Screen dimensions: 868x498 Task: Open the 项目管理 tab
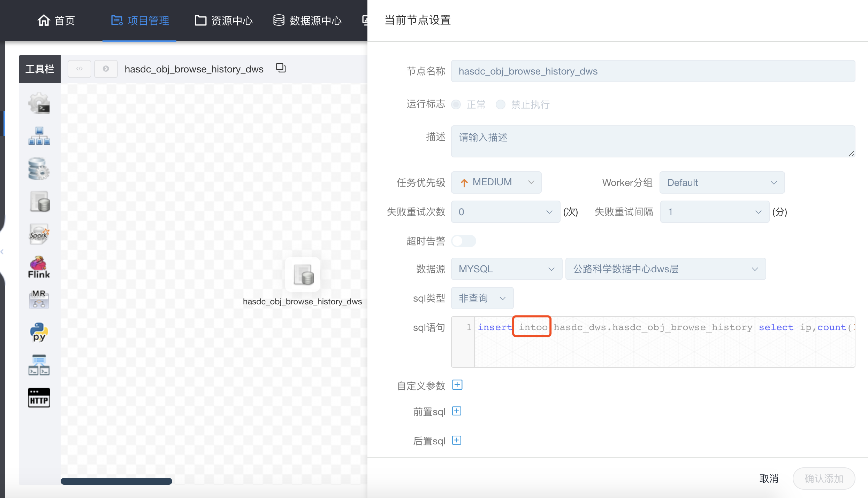click(140, 21)
